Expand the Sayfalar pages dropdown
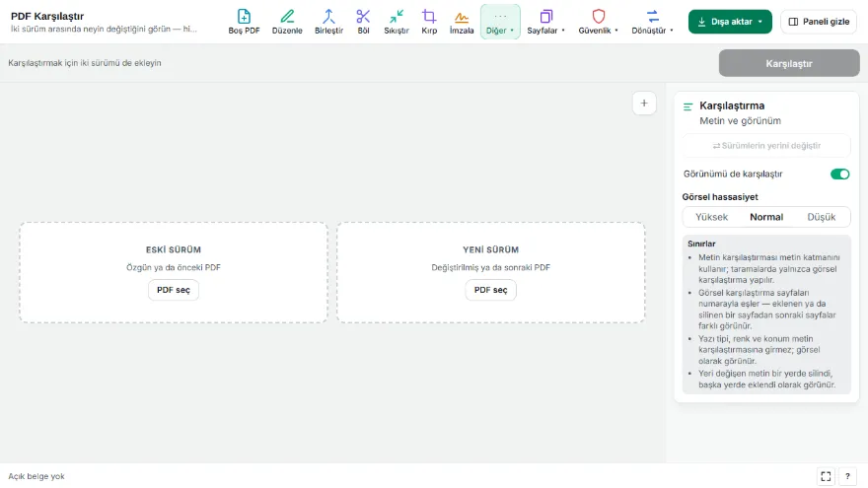The width and height of the screenshot is (868, 488). point(545,22)
